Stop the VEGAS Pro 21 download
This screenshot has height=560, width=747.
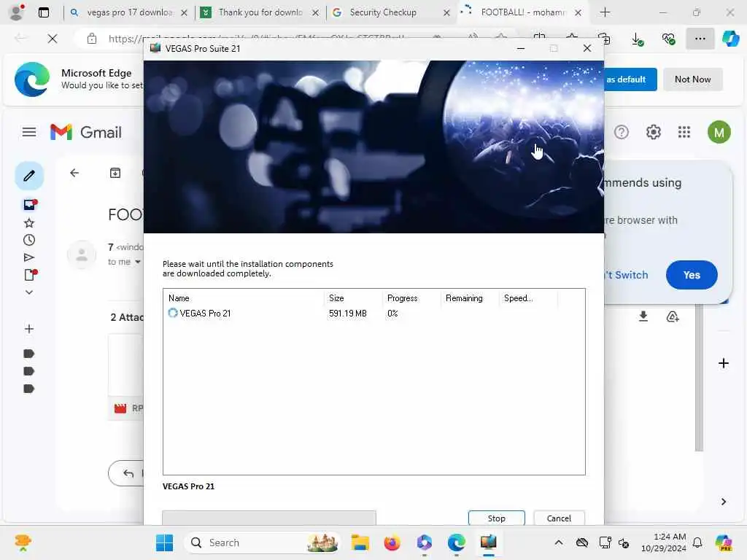[x=496, y=518]
